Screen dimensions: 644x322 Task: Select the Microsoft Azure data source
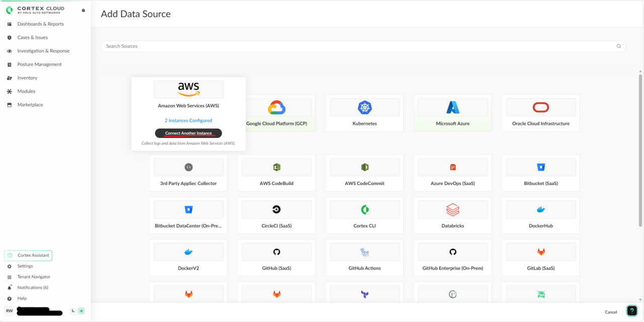(453, 113)
